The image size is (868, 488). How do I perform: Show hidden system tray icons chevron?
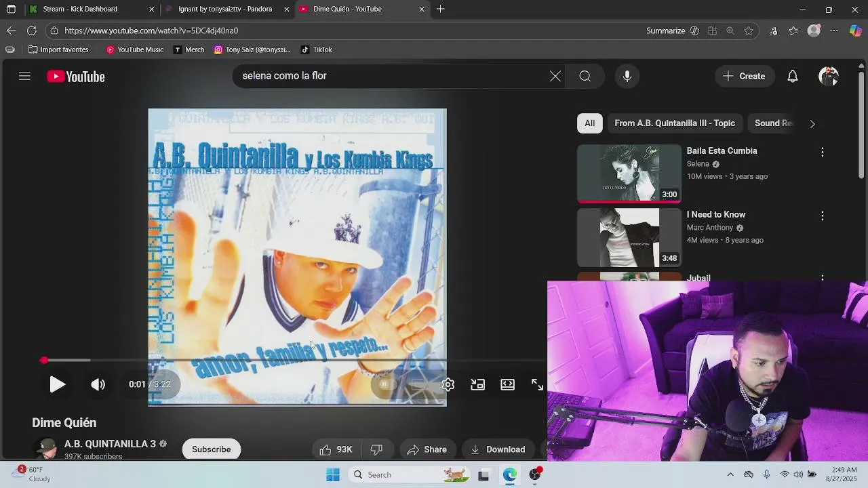click(x=730, y=474)
